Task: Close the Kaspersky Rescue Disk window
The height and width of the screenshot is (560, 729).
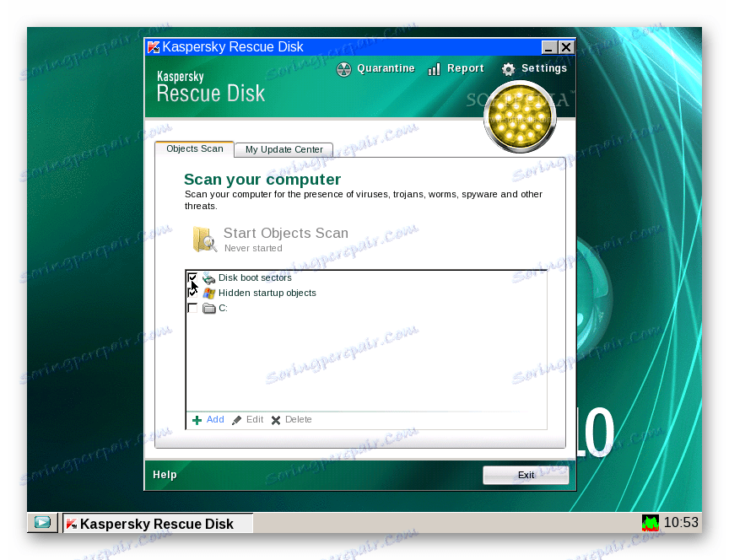Action: coord(566,47)
